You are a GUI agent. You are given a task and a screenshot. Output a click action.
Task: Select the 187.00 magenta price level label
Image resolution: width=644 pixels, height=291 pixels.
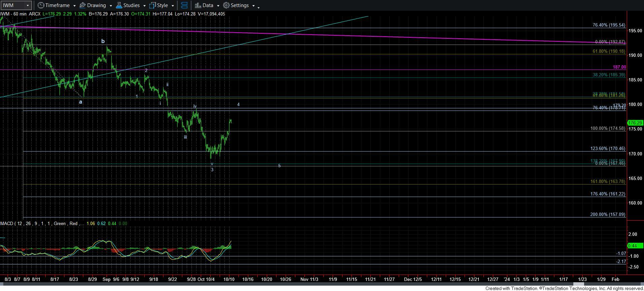[x=619, y=67]
